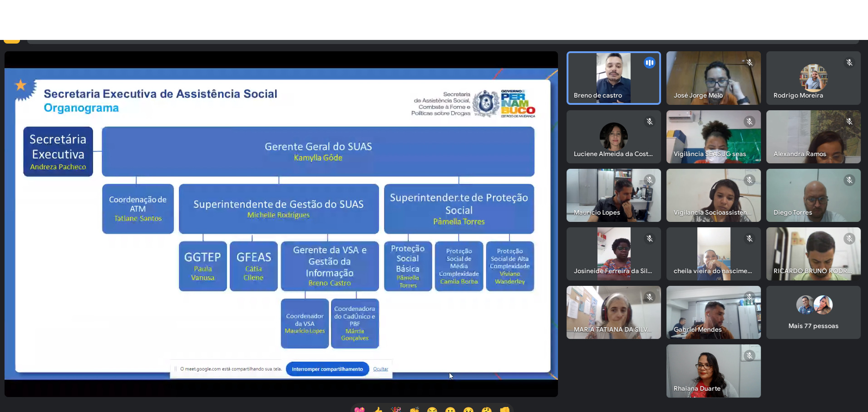Click Interromper compartilhamento button
This screenshot has height=412, width=868.
click(327, 369)
